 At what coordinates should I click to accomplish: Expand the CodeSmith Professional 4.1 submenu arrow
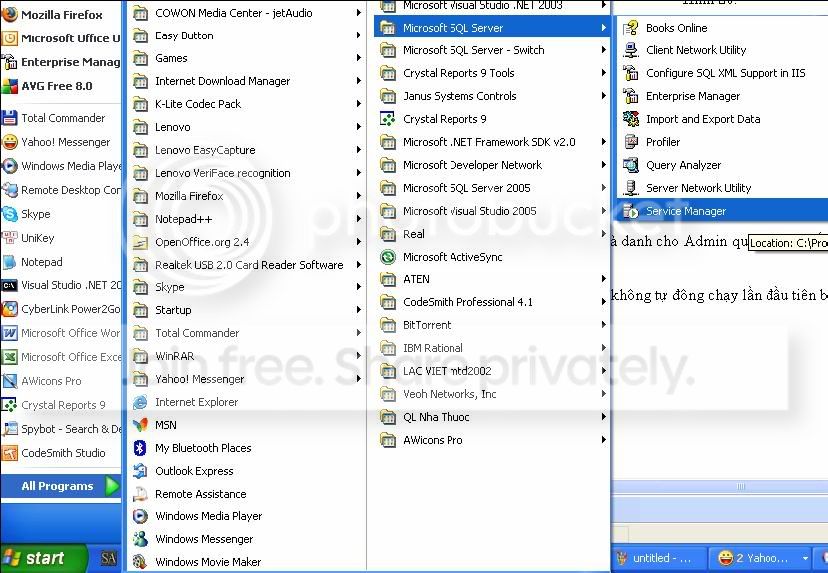pos(604,302)
